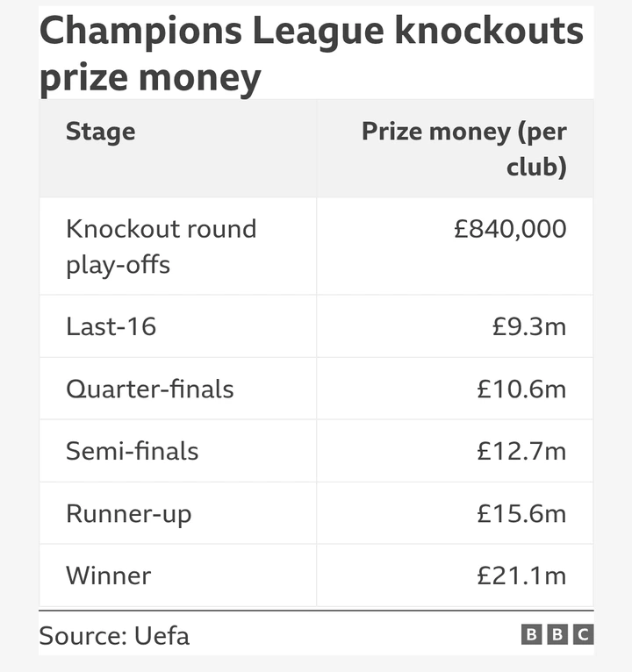The height and width of the screenshot is (672, 632).
Task: Click the C block of BBC logo
Action: point(584,634)
